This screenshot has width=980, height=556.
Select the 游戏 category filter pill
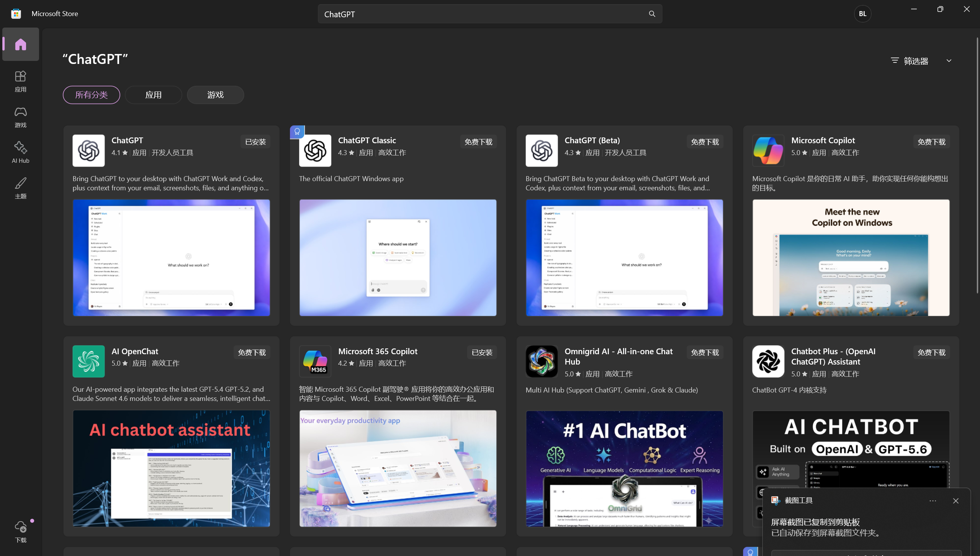pyautogui.click(x=215, y=95)
